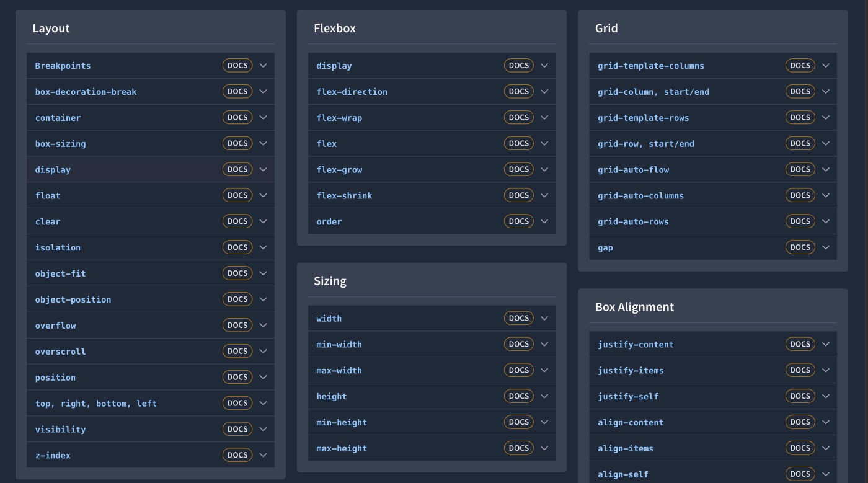Expand the overflow entry
This screenshot has width=868, height=483.
[263, 325]
